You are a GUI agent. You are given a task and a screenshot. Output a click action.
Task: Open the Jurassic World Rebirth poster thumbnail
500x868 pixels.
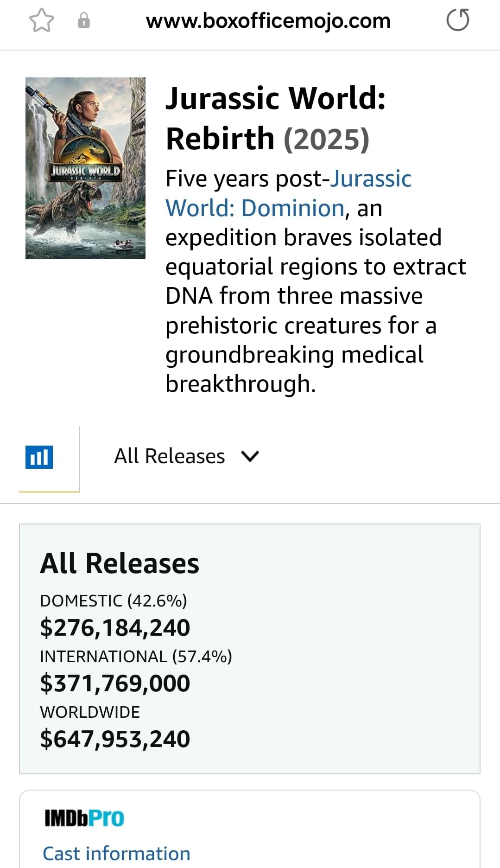click(x=85, y=168)
